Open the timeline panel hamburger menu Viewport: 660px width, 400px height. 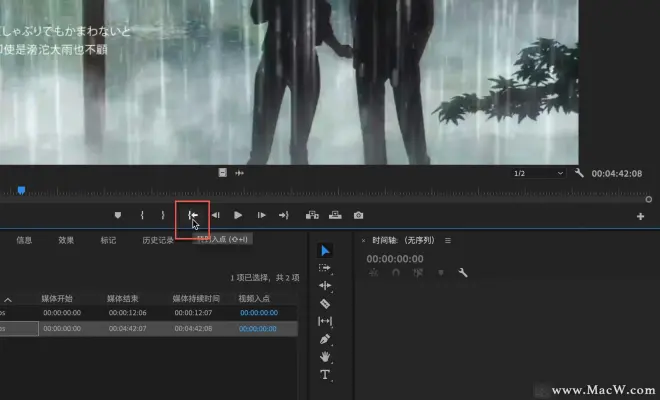point(448,240)
